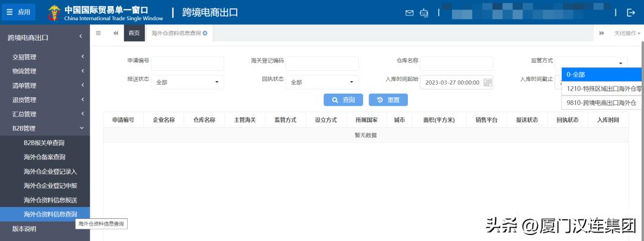Open the 回执状态 dropdown

click(x=322, y=82)
